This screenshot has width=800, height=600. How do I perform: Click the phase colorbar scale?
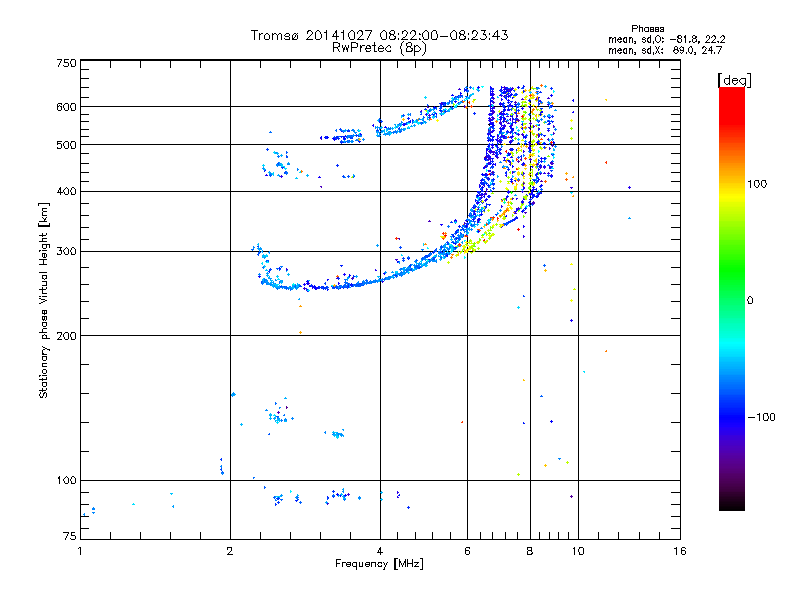pyautogui.click(x=732, y=299)
